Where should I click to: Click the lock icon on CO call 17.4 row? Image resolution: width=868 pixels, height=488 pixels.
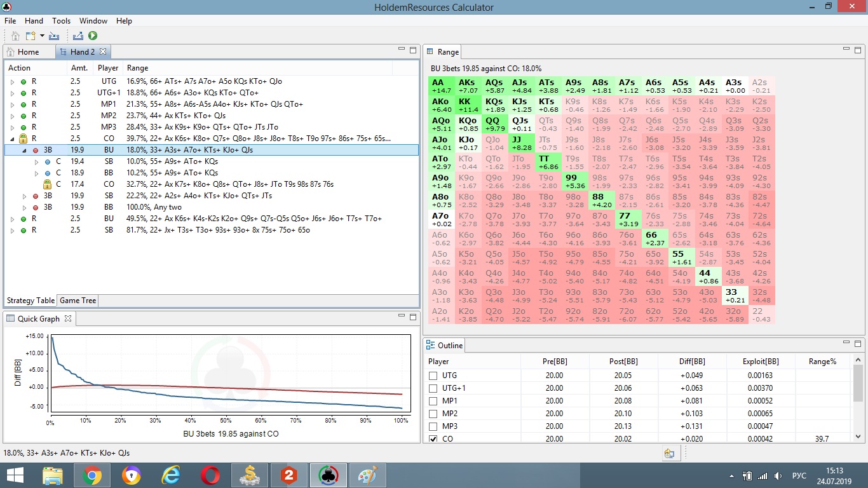coord(46,184)
